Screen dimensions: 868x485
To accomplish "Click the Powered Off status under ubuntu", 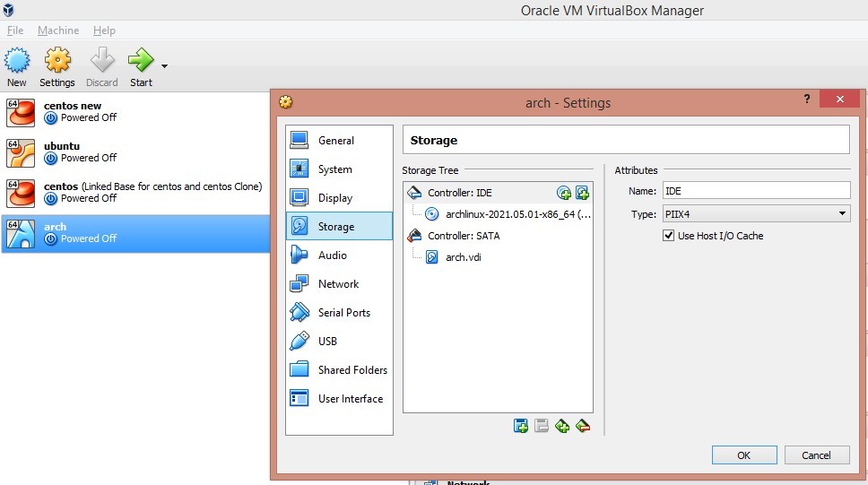I will pyautogui.click(x=89, y=158).
